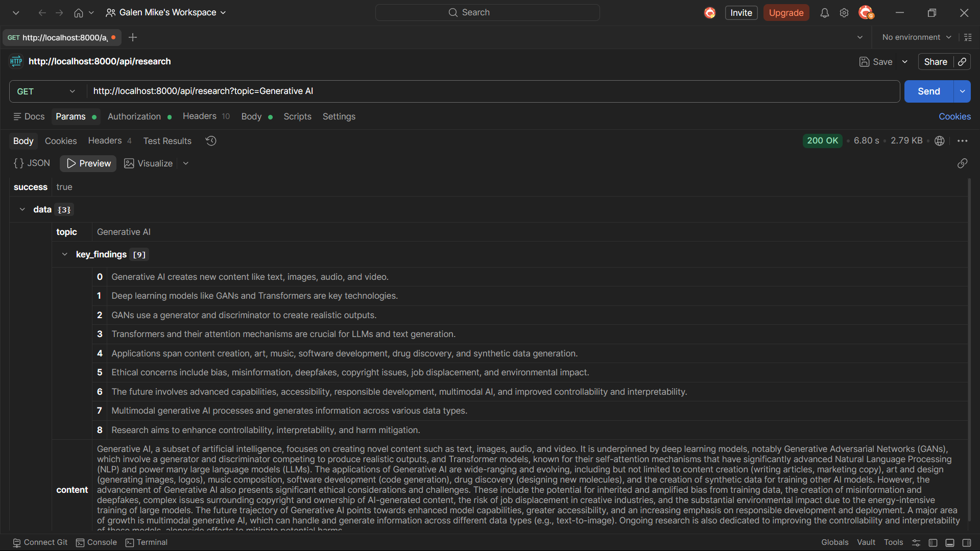Open the No environment selector
980x551 pixels.
click(917, 37)
